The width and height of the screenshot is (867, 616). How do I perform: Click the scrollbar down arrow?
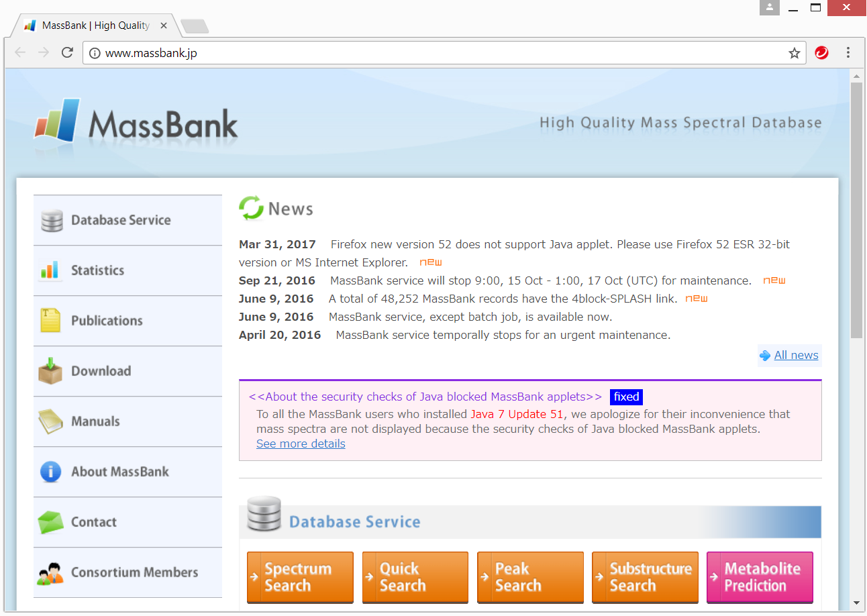(856, 603)
